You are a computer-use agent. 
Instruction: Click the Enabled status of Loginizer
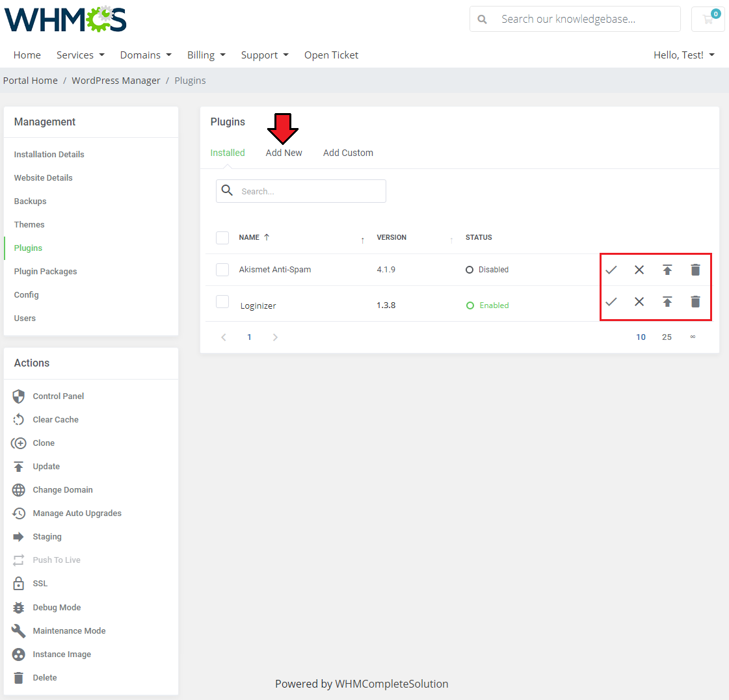(x=487, y=305)
